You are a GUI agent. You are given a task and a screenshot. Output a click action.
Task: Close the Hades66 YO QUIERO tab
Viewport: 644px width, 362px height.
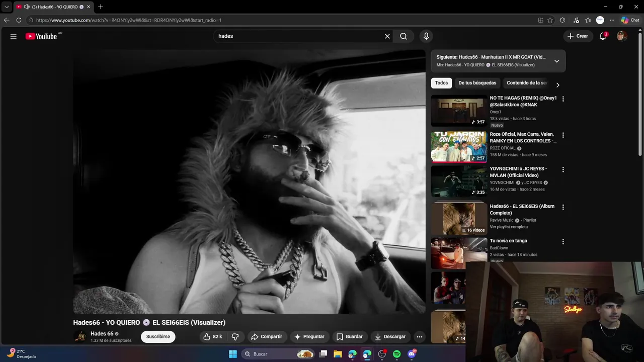click(x=89, y=7)
